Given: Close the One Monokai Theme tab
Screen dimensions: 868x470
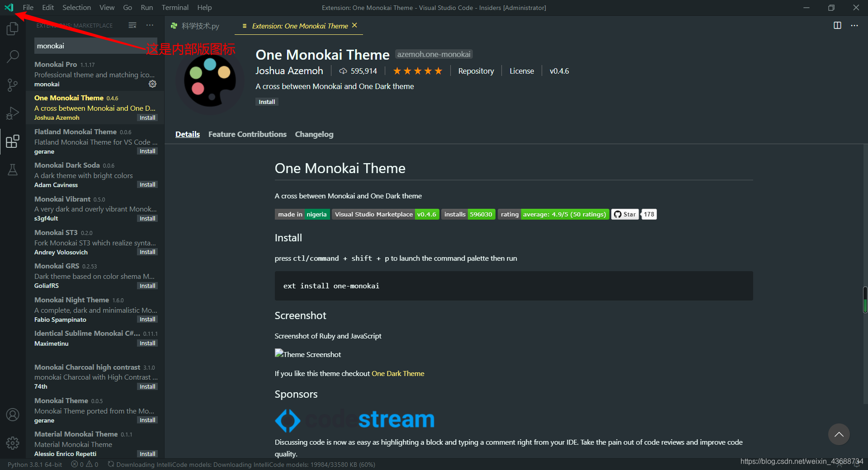Looking at the screenshot, I should 354,25.
